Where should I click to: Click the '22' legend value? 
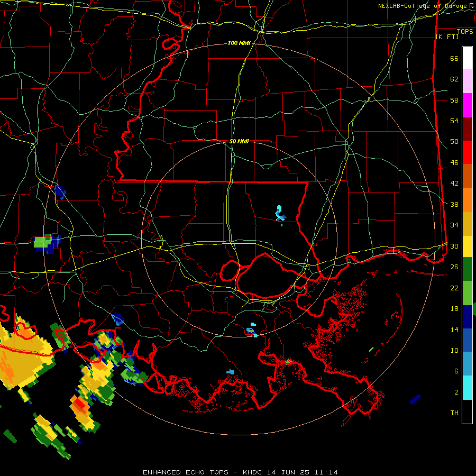pyautogui.click(x=454, y=288)
